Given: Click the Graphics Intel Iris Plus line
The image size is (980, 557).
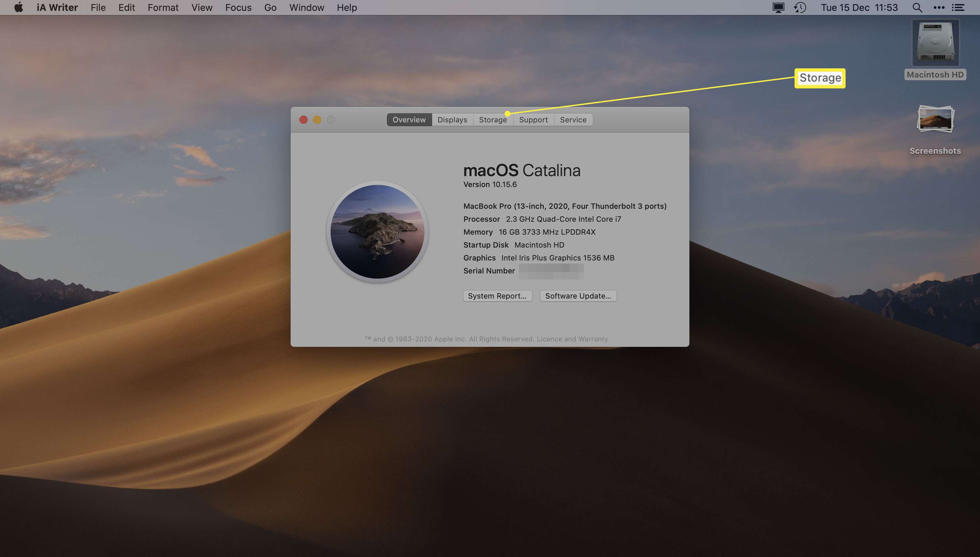Looking at the screenshot, I should tap(539, 258).
